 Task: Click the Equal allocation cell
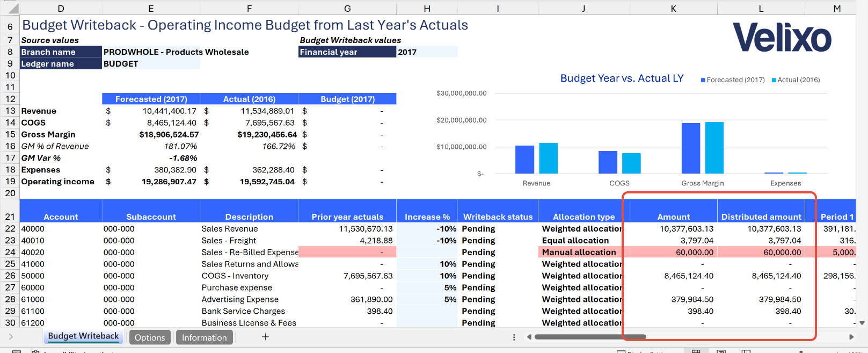pos(583,240)
